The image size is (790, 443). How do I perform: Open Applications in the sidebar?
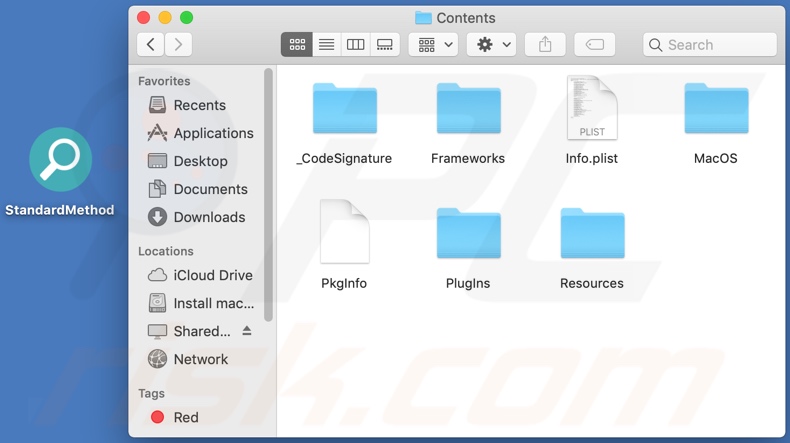click(x=201, y=133)
